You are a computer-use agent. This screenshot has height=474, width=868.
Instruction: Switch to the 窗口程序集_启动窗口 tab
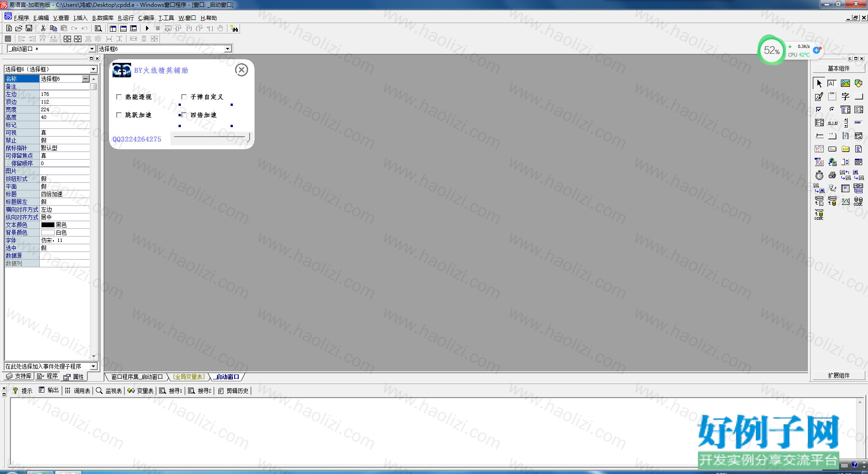click(x=137, y=377)
